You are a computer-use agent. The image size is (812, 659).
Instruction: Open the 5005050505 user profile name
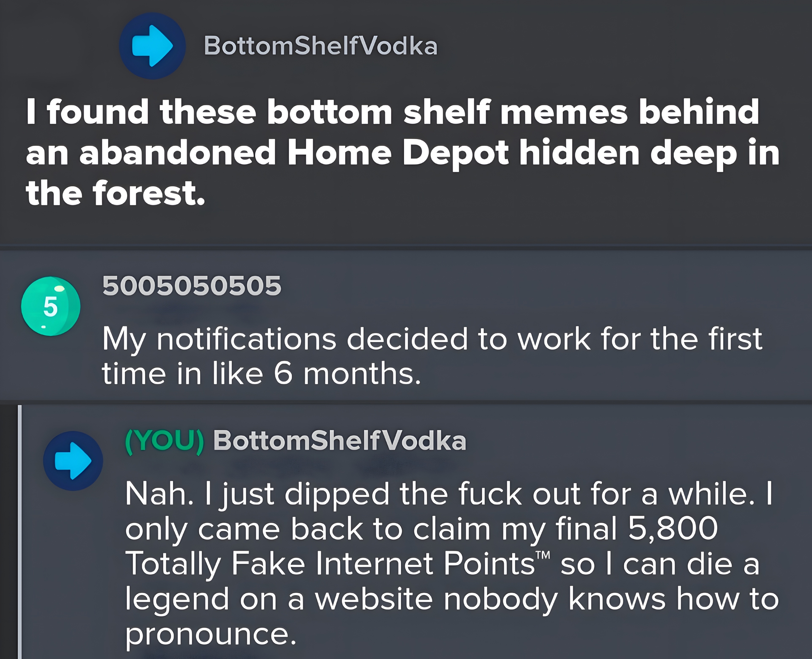(x=192, y=286)
